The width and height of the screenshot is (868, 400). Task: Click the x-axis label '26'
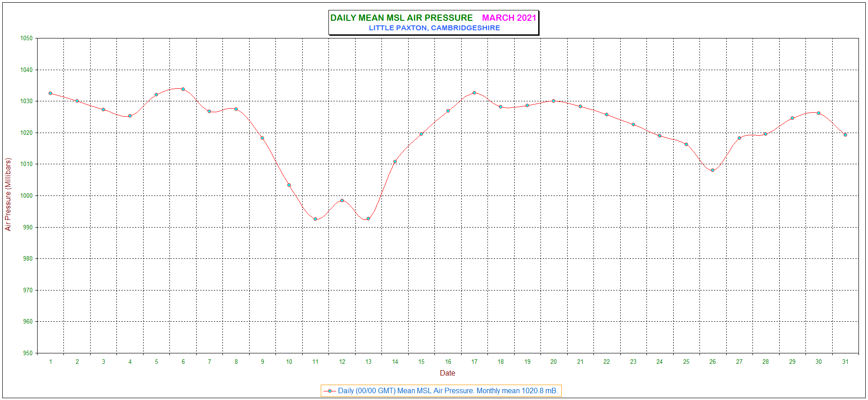pyautogui.click(x=713, y=362)
